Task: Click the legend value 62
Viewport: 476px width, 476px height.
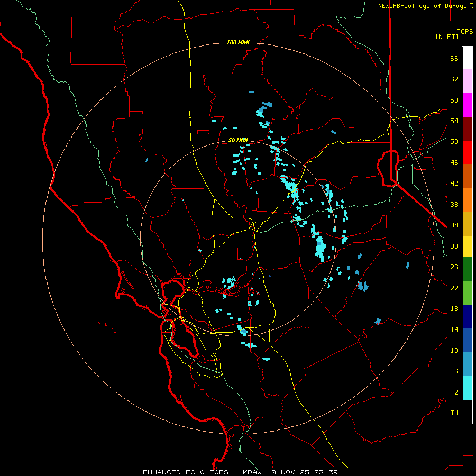Action: point(454,79)
